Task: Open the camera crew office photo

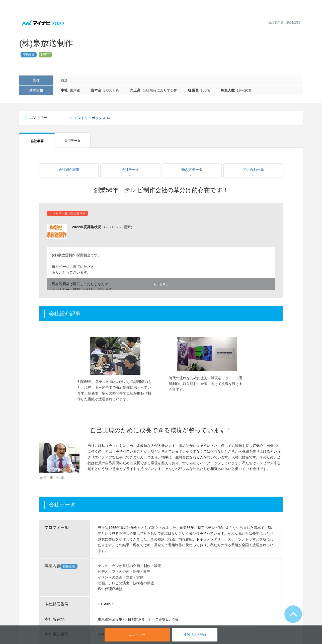Action: pyautogui.click(x=115, y=356)
